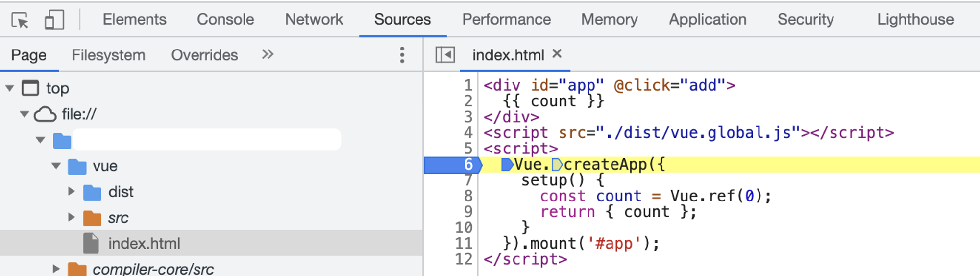
Task: Add a breakpoint at line 11
Action: pos(464,244)
